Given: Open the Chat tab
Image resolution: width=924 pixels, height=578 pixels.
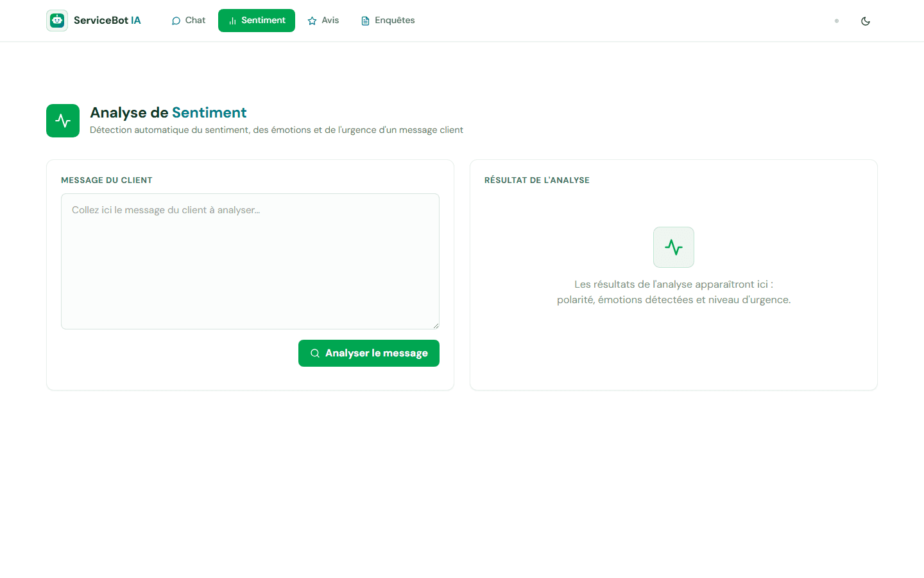Looking at the screenshot, I should pyautogui.click(x=189, y=21).
